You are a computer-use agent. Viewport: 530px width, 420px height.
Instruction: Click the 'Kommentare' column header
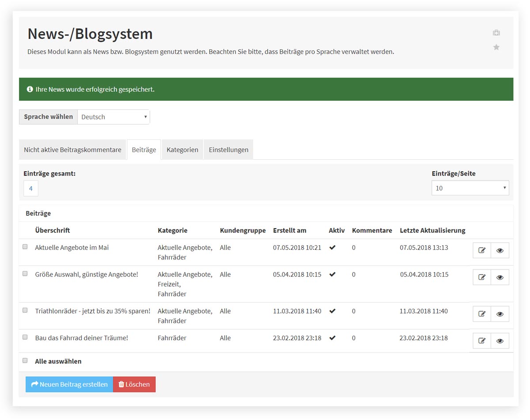click(372, 230)
